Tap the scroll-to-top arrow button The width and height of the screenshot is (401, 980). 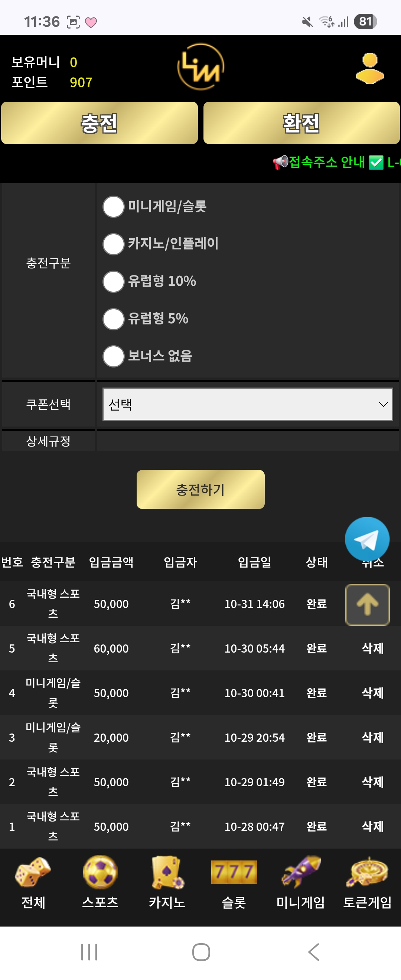(367, 604)
